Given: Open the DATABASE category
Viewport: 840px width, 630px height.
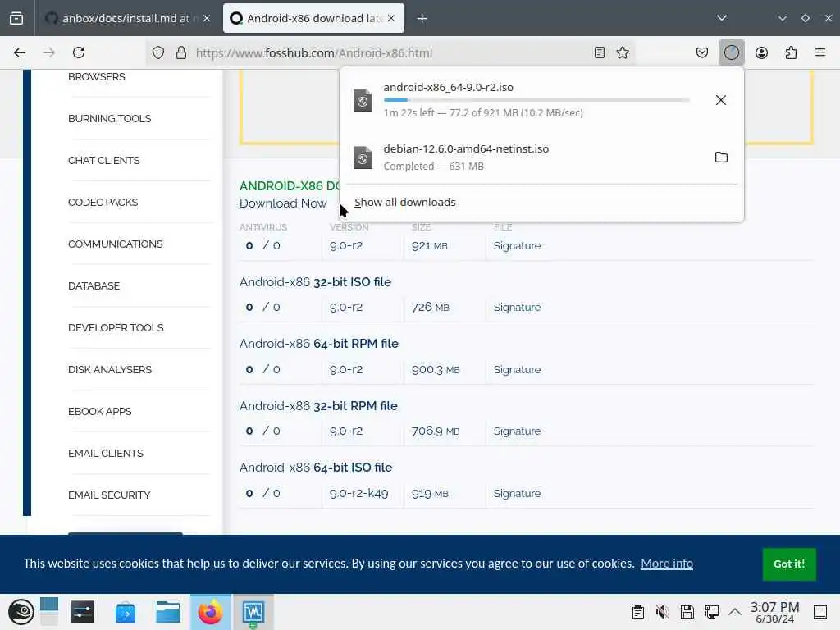Looking at the screenshot, I should pos(94,285).
